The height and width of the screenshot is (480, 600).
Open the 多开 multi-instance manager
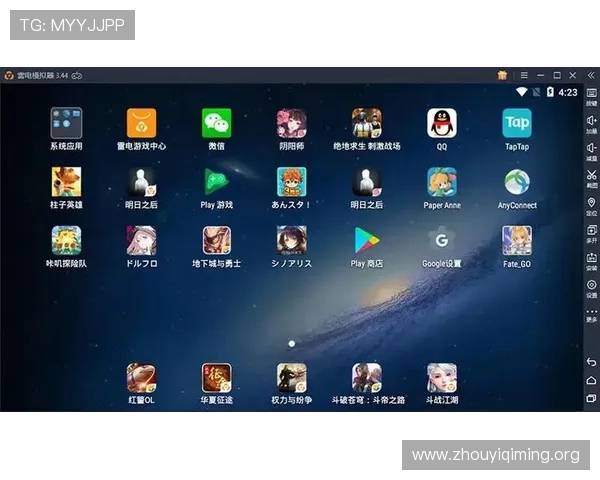[x=592, y=234]
